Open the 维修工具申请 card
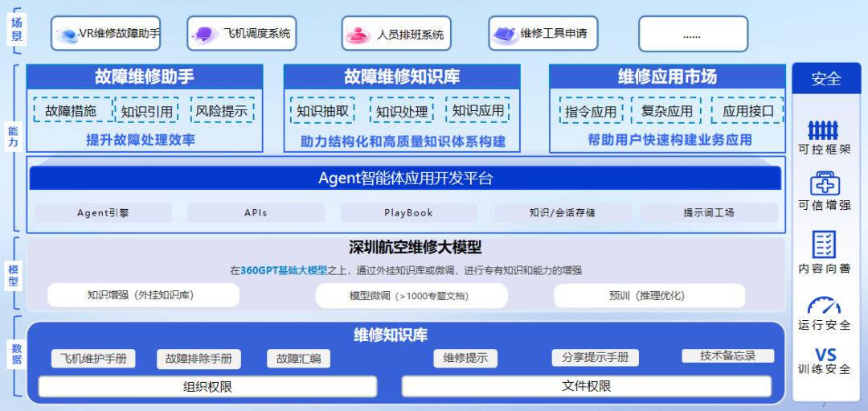Image resolution: width=868 pixels, height=411 pixels. pos(543,33)
